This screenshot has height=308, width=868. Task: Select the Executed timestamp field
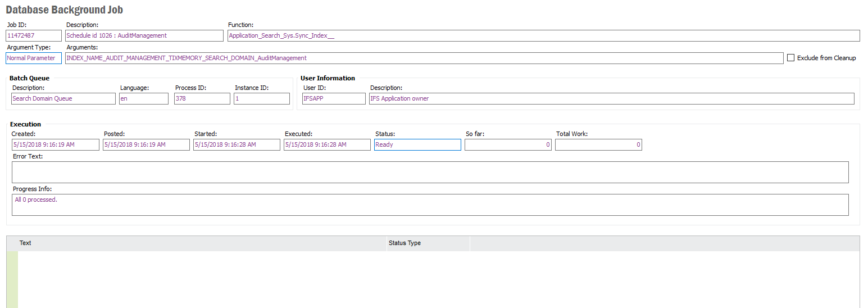click(x=327, y=144)
